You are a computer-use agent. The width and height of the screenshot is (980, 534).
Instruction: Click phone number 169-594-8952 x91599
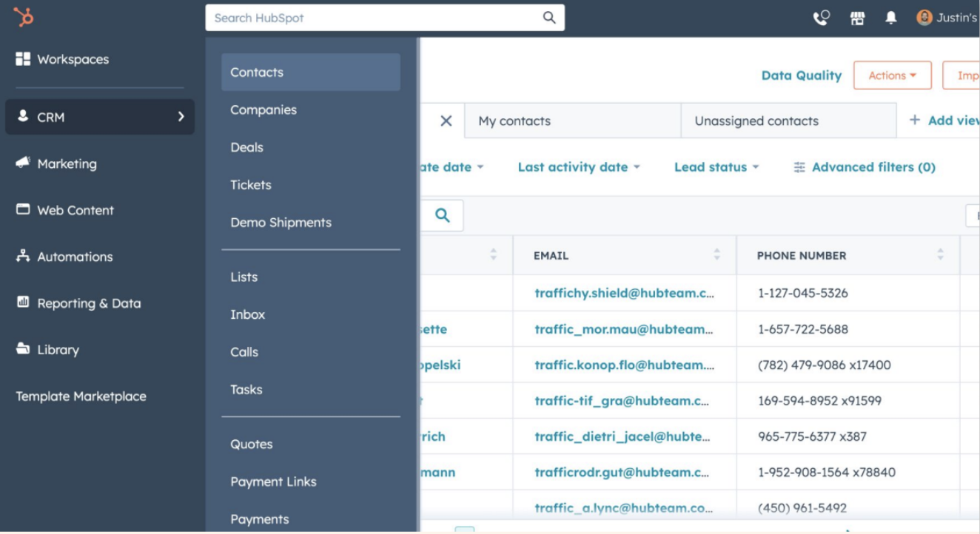[x=820, y=401]
